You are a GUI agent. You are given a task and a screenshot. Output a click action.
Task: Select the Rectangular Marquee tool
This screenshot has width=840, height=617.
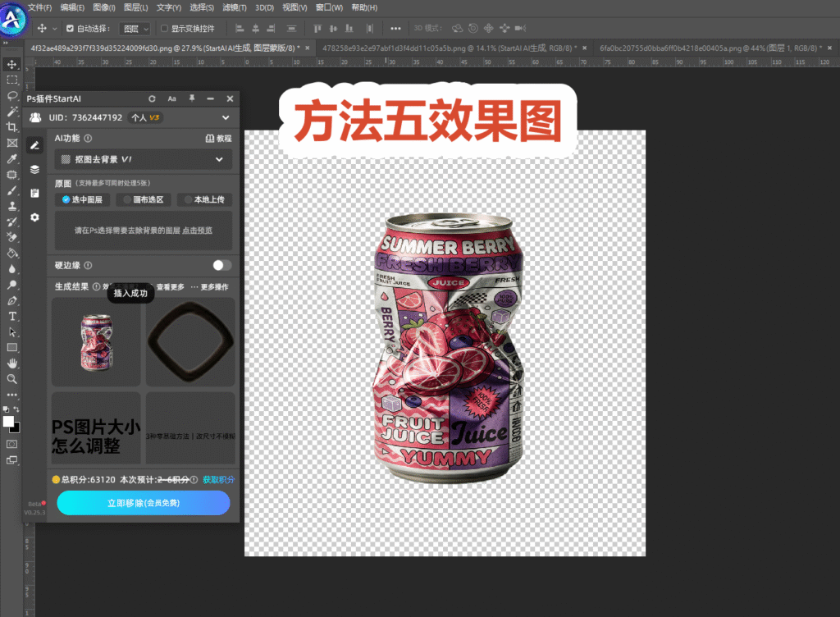tap(11, 80)
